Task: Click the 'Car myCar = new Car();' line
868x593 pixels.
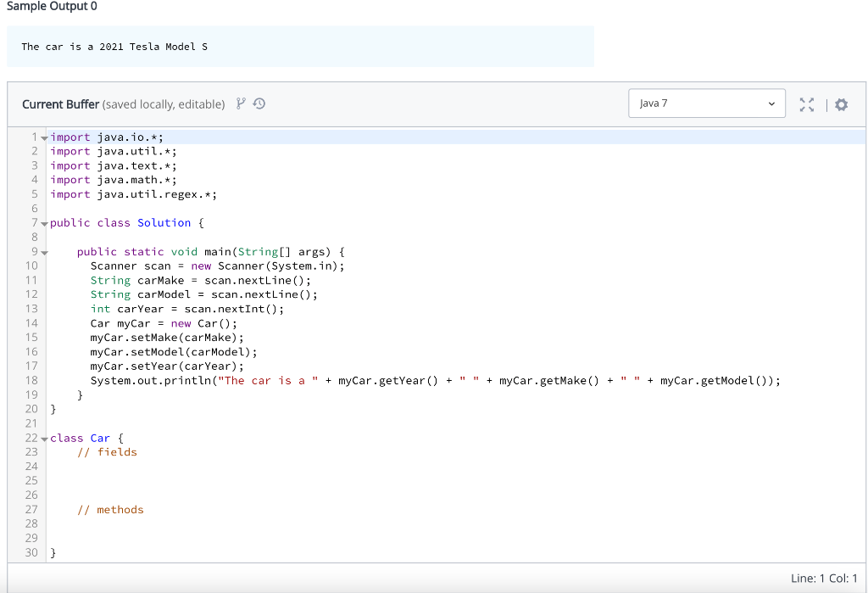Action: [164, 323]
